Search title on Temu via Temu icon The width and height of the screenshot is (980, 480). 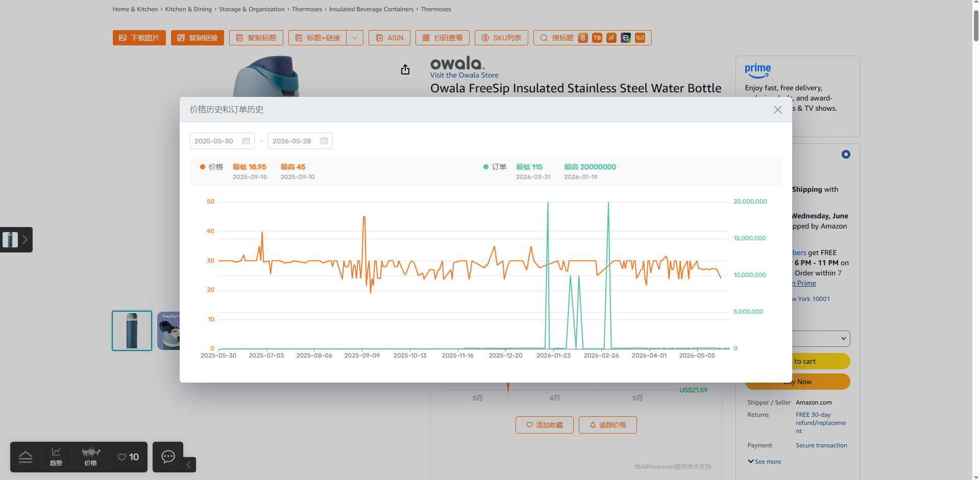640,38
